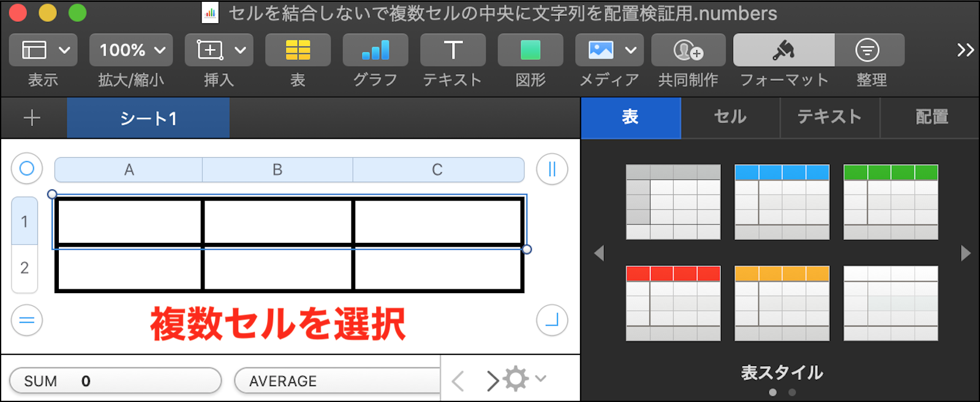Open the Organize (整理) sidebar icon

[x=867, y=50]
